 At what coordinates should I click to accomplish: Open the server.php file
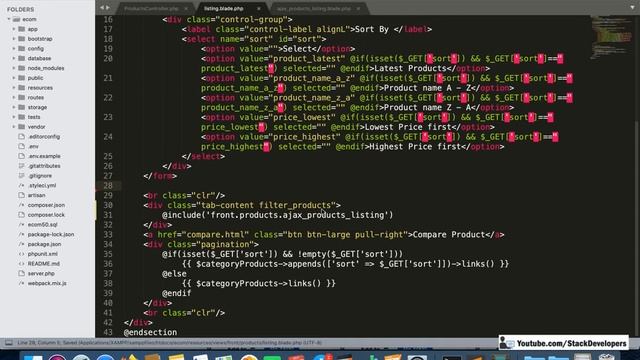(41, 274)
